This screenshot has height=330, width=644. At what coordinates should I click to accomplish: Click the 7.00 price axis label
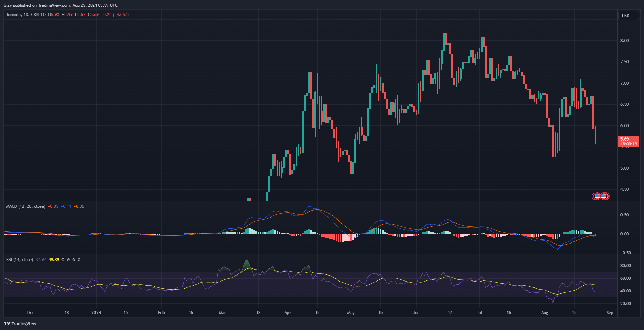(624, 83)
